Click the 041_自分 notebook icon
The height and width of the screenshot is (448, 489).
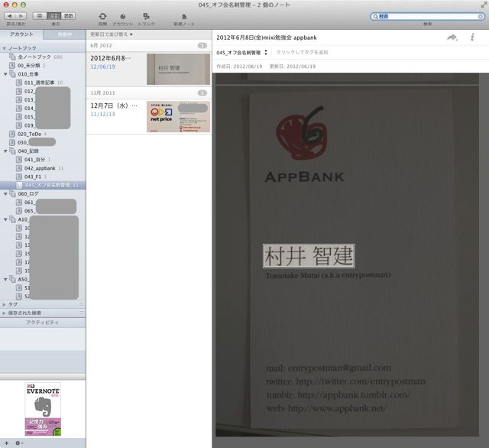coord(18,160)
